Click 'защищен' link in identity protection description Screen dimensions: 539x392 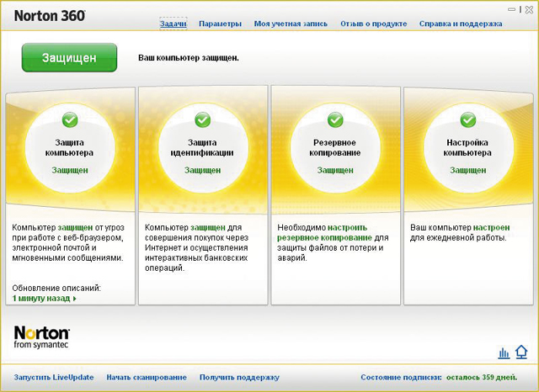208,227
